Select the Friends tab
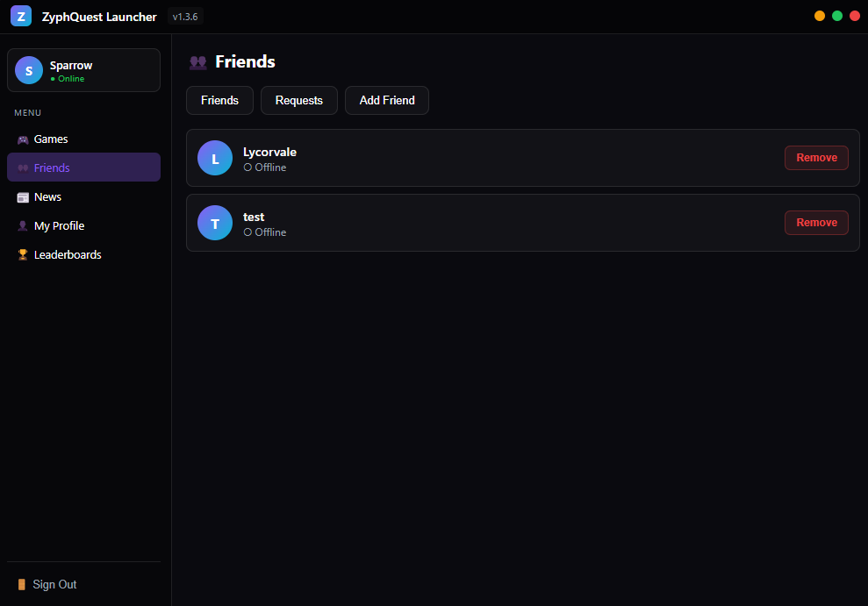This screenshot has width=868, height=606. 219,100
